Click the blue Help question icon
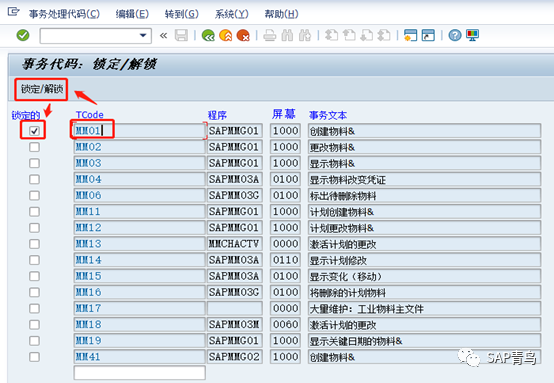Screen dimensions: 554x383 [x=455, y=35]
